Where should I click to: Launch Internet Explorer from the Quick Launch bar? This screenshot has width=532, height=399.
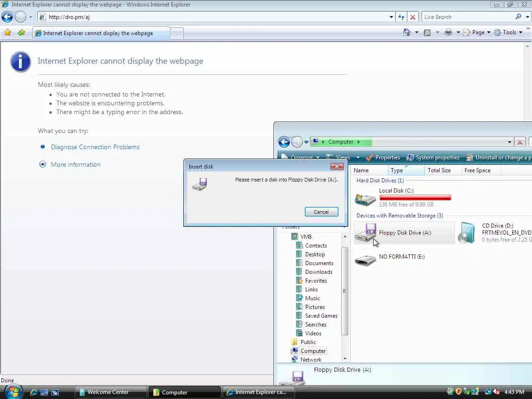(x=33, y=392)
